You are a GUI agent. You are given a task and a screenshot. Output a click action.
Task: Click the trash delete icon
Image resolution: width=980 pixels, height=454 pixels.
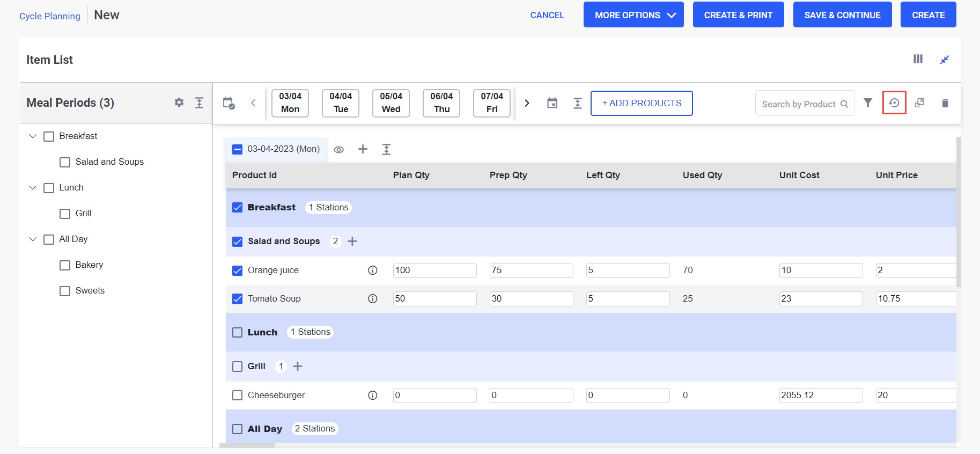click(x=945, y=103)
